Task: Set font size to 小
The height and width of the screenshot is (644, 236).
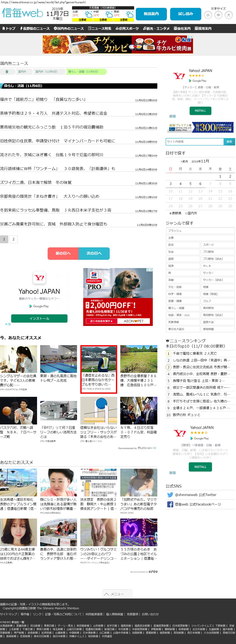Action: (208, 15)
